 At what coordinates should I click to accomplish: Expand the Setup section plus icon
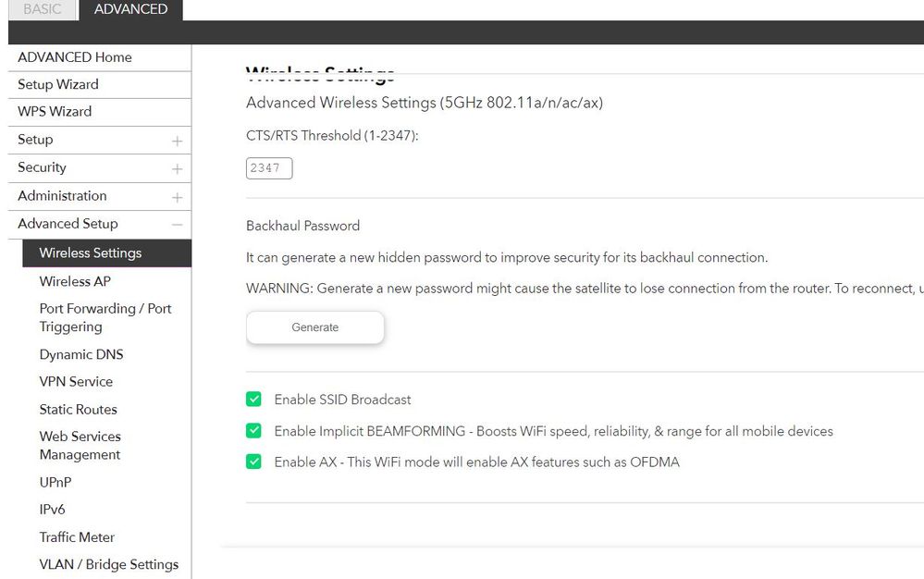[x=177, y=141]
